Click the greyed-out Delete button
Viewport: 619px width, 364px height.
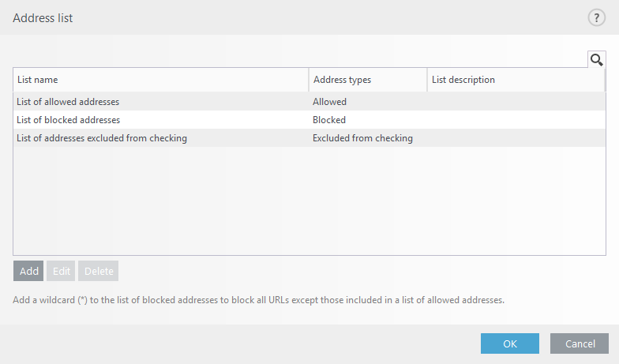tap(99, 271)
